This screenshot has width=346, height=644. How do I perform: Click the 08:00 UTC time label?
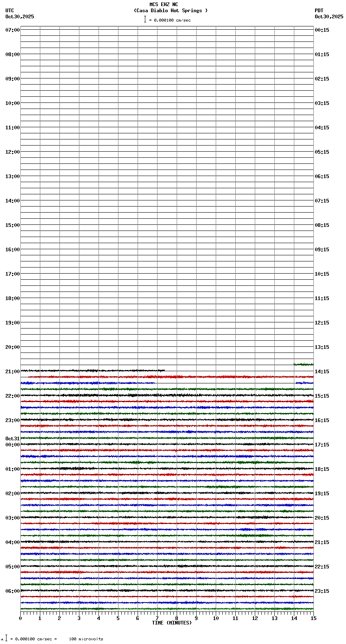click(x=13, y=54)
